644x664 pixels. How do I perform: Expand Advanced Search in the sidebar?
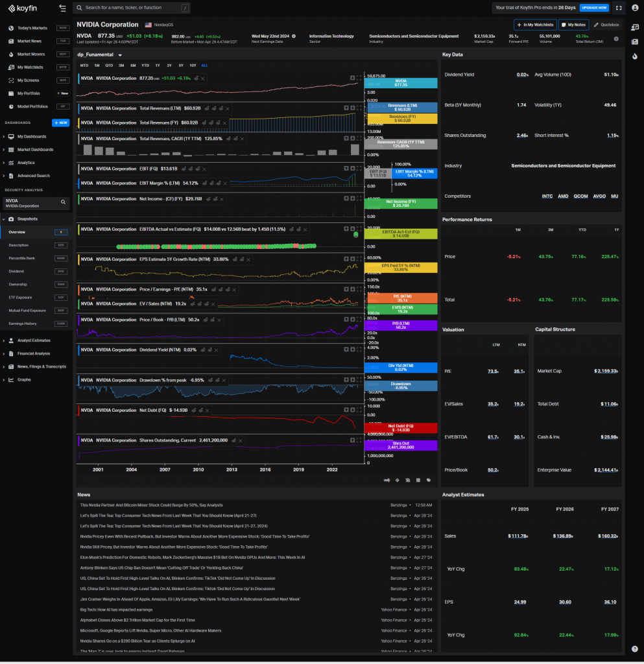point(5,176)
